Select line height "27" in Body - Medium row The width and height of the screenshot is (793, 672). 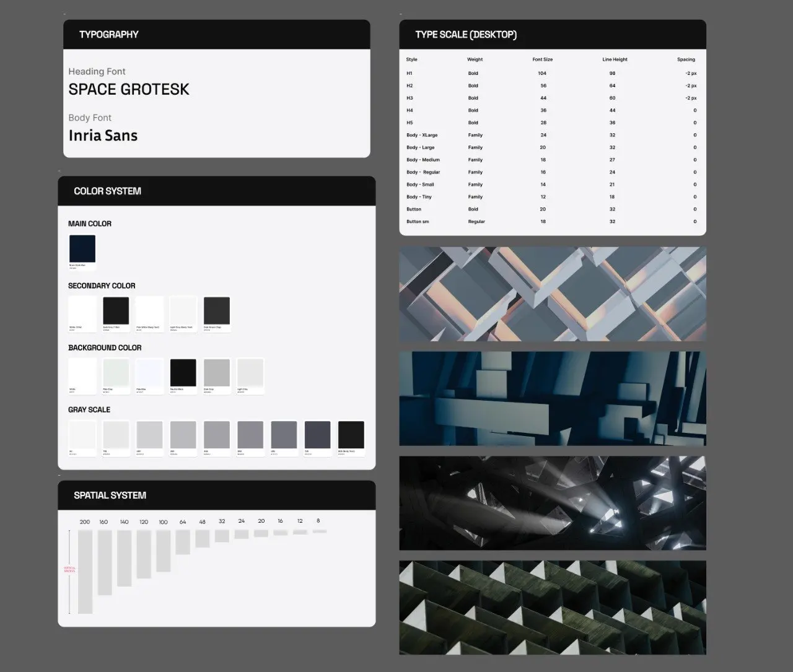coord(612,160)
